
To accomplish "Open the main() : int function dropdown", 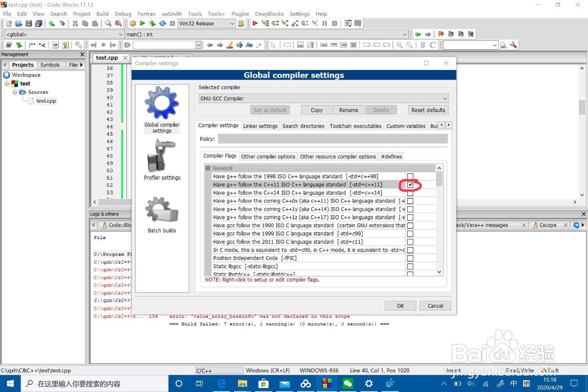I will coord(266,34).
